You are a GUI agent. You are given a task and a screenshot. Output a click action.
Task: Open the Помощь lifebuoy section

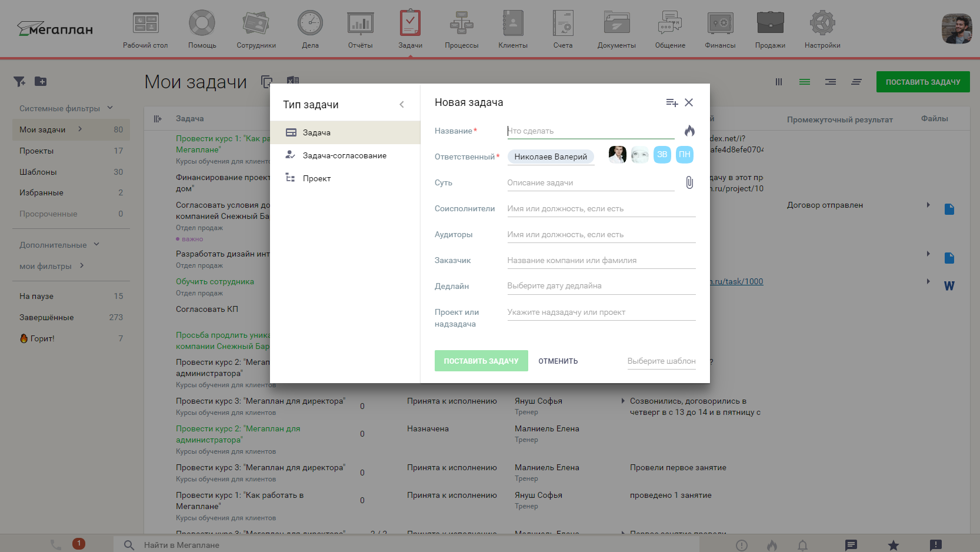click(202, 29)
